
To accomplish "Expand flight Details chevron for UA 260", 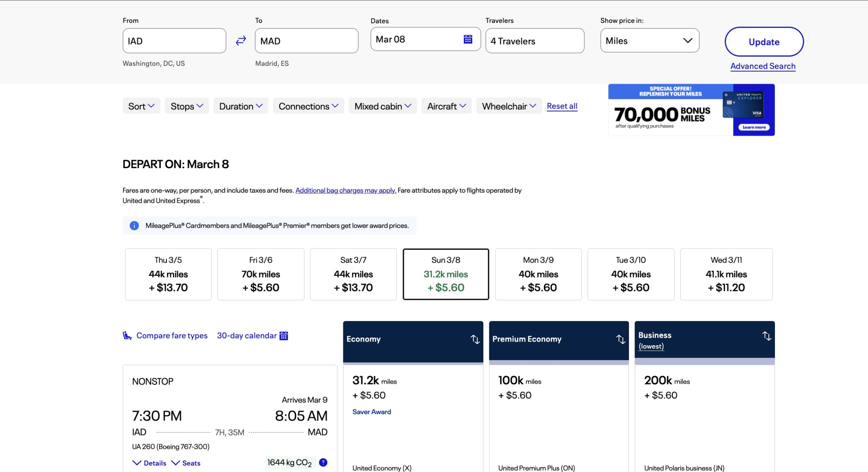I will tap(149, 463).
